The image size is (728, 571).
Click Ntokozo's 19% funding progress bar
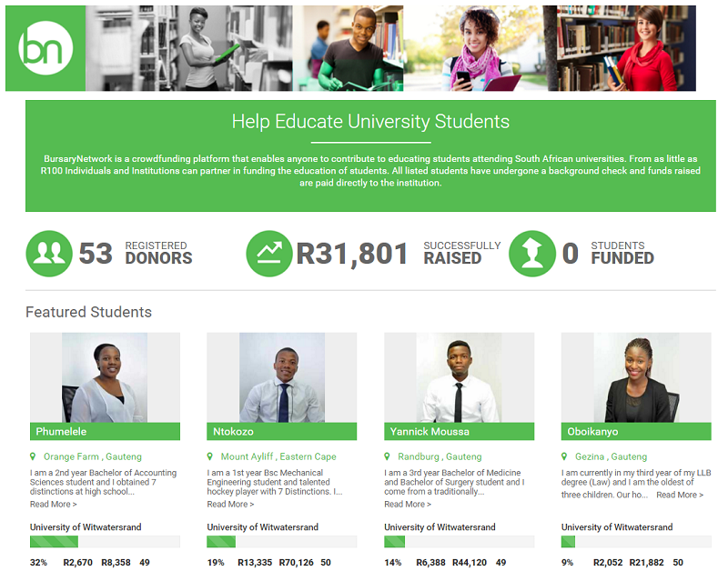point(282,541)
